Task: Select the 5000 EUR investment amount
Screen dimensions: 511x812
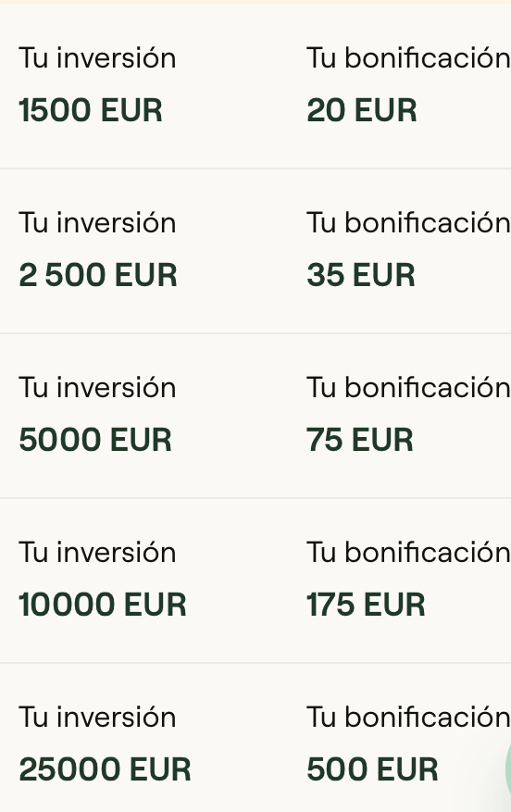Action: click(x=94, y=440)
